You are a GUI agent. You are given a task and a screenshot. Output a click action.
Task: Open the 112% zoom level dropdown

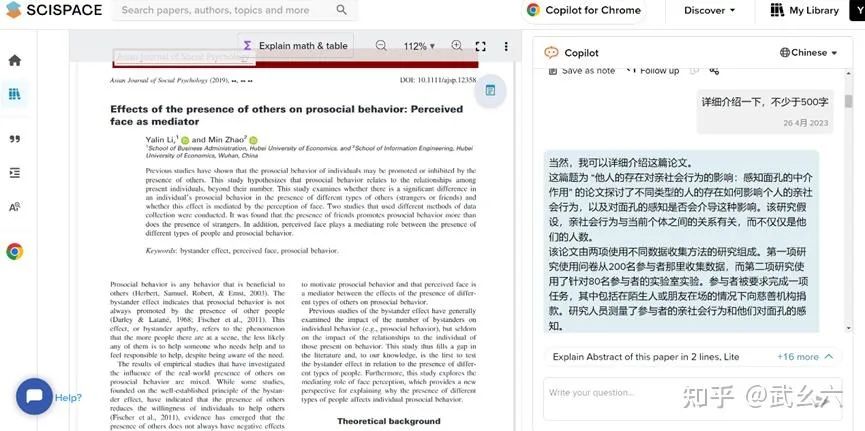(x=419, y=46)
